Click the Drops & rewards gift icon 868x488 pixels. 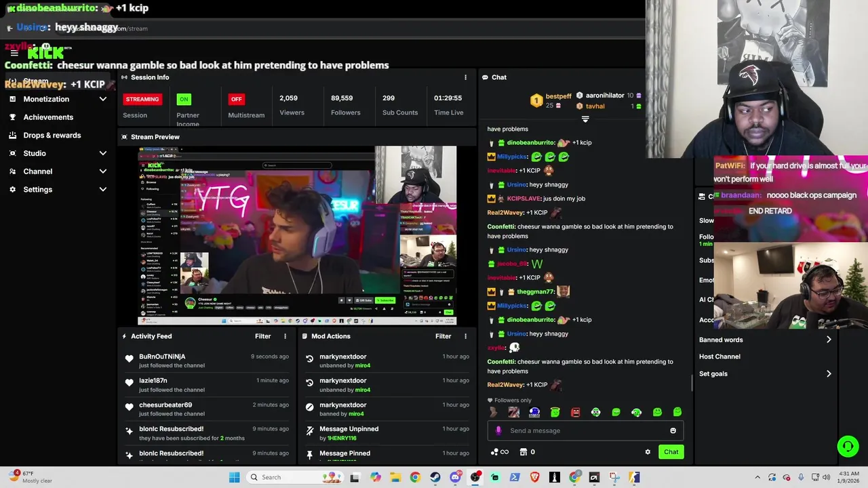[12, 135]
